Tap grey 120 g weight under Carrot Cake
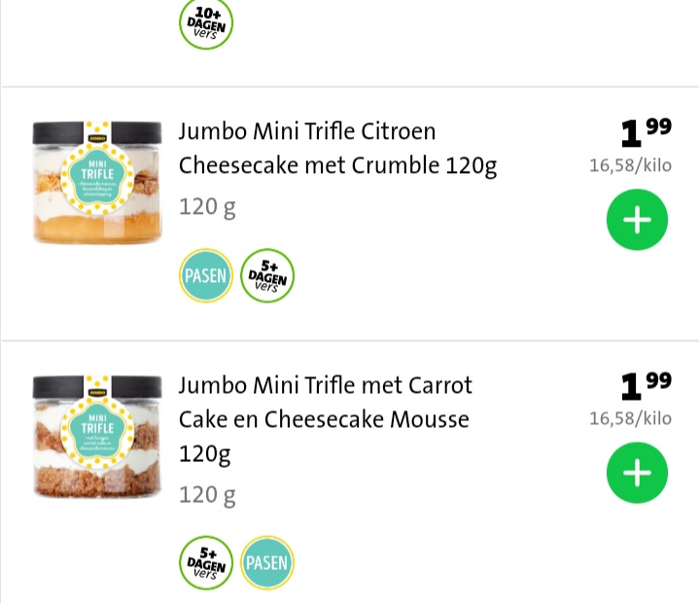Viewport: 700px width, 603px height. 207,495
